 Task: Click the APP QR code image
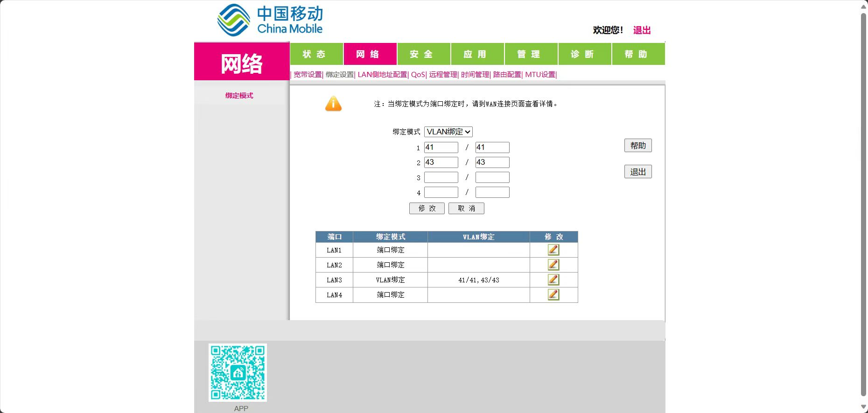238,372
